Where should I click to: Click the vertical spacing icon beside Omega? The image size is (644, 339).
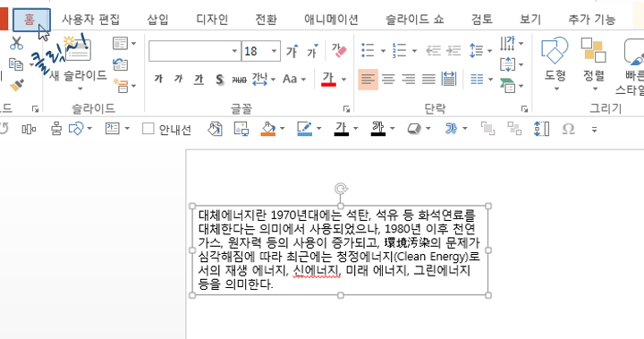pos(541,129)
